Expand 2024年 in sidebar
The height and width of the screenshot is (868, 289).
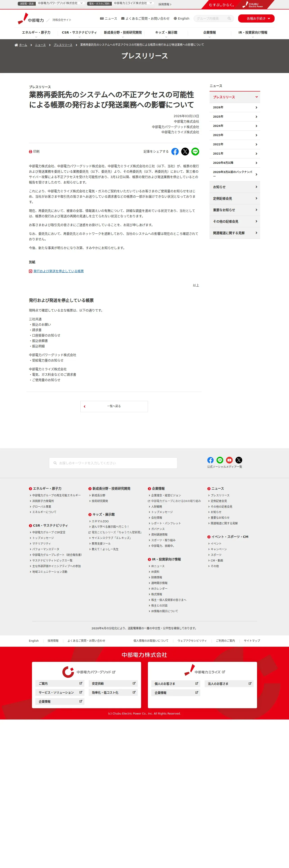235,126
